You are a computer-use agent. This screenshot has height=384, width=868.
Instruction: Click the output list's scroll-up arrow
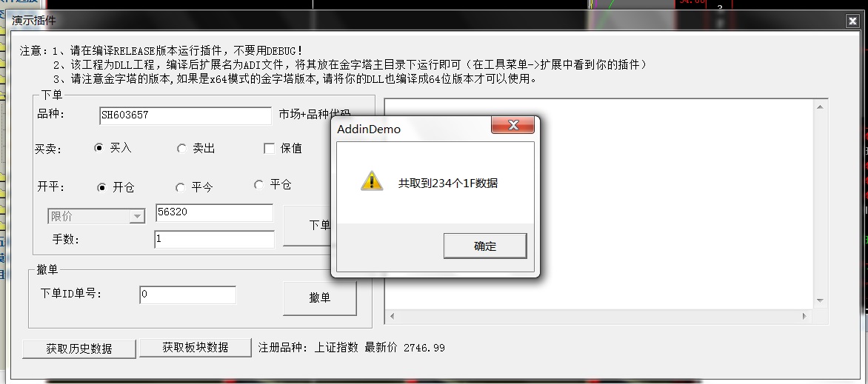(820, 107)
